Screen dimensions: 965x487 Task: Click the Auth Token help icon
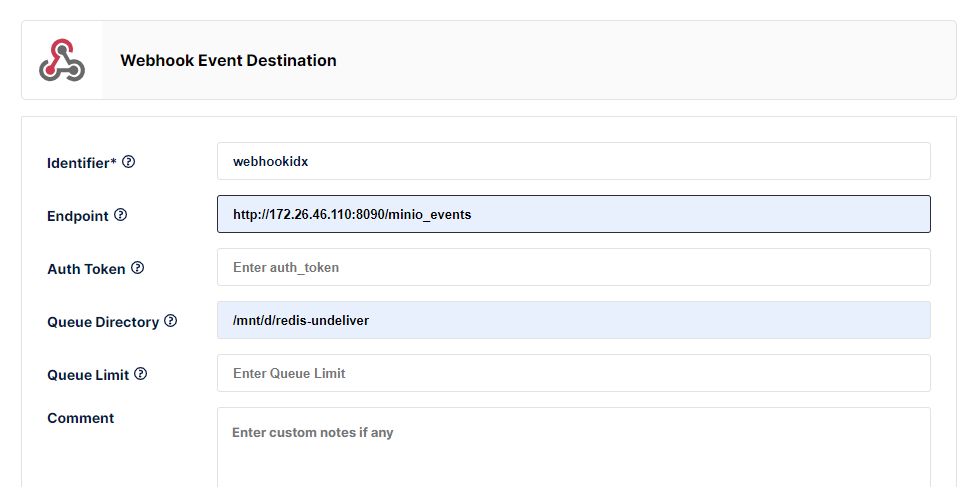click(138, 268)
